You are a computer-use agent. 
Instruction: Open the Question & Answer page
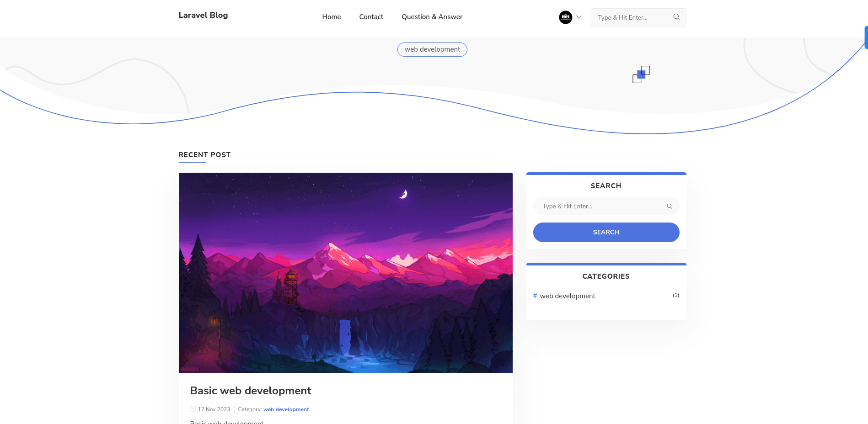[432, 17]
